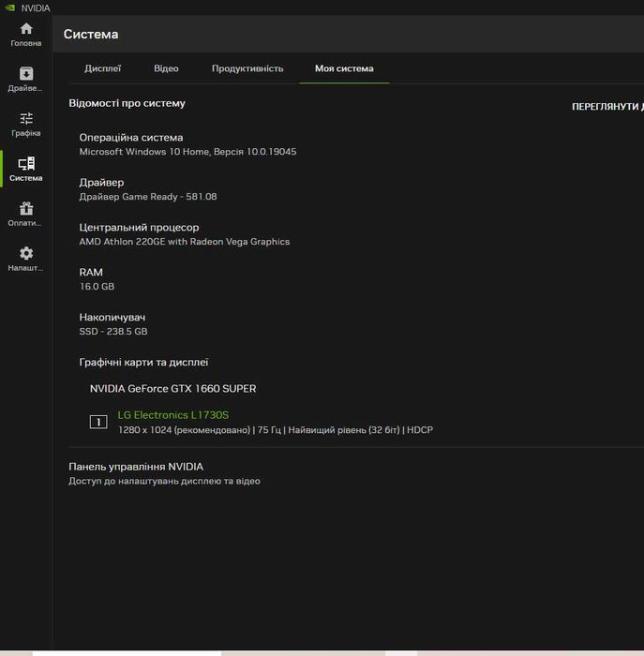Open the Оплати rewards gift section
The width and height of the screenshot is (644, 656).
(26, 215)
